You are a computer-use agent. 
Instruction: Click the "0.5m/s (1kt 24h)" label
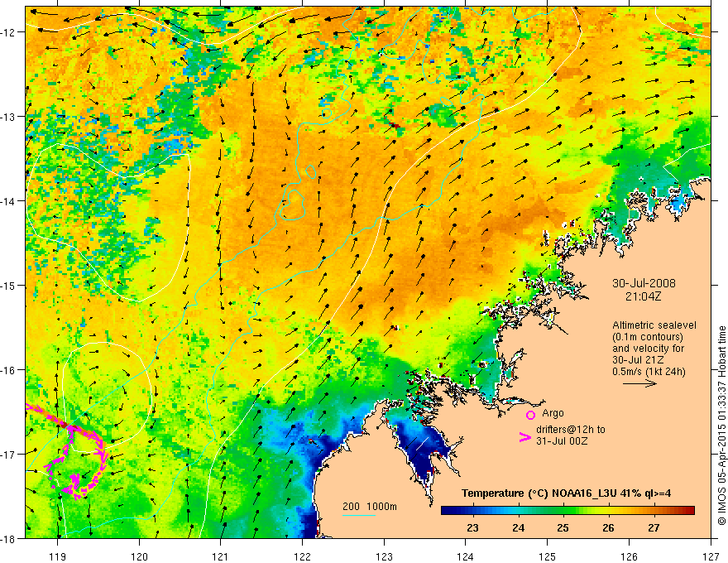(649, 372)
